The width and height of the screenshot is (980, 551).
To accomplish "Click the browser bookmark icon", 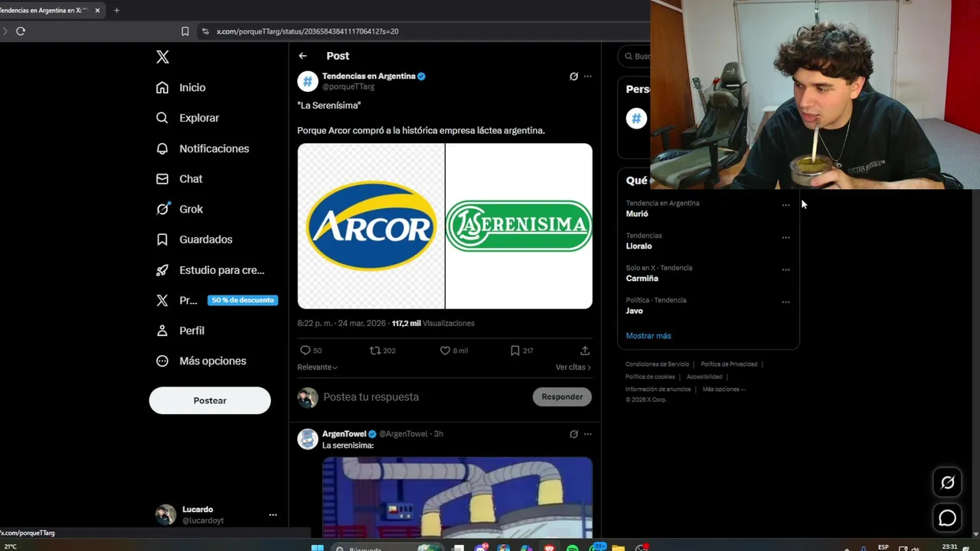I will [x=185, y=31].
